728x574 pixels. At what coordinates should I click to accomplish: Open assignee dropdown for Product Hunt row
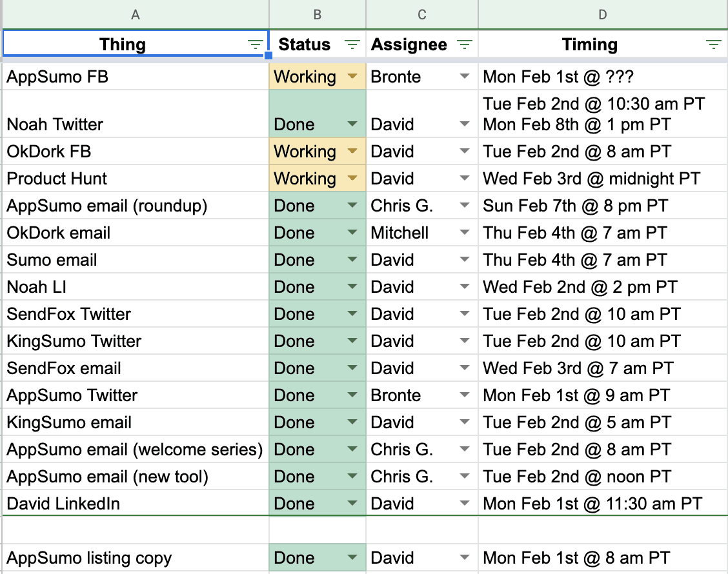pyautogui.click(x=465, y=178)
